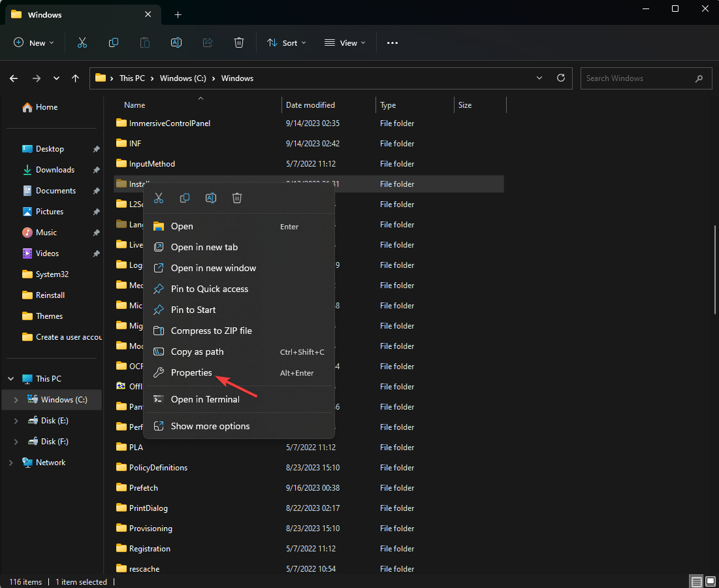Switch to the large thumbnails view icon
This screenshot has width=719, height=588.
pos(710,581)
